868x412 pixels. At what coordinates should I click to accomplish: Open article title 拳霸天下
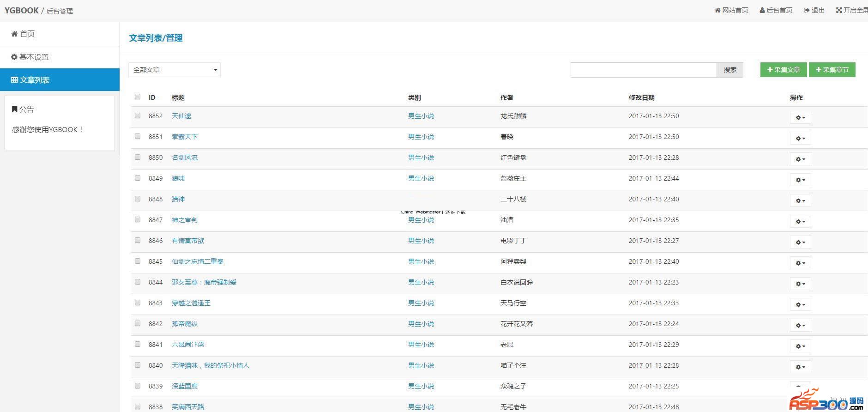[185, 137]
